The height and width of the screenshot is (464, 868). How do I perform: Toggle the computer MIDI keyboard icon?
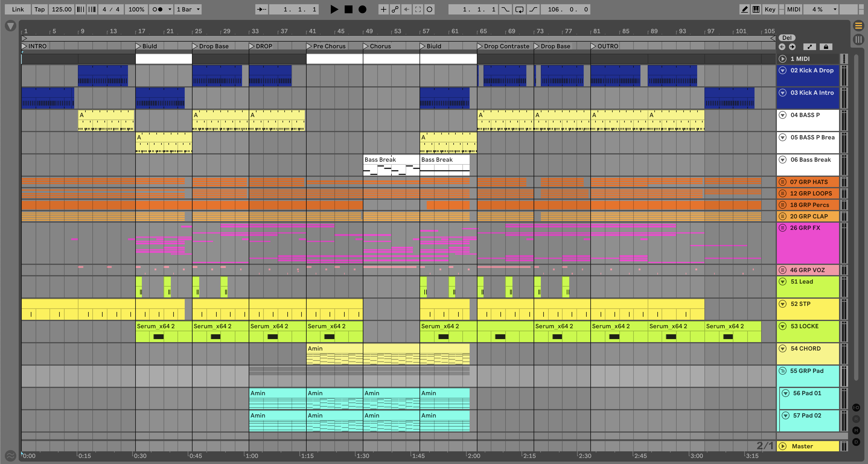click(756, 9)
